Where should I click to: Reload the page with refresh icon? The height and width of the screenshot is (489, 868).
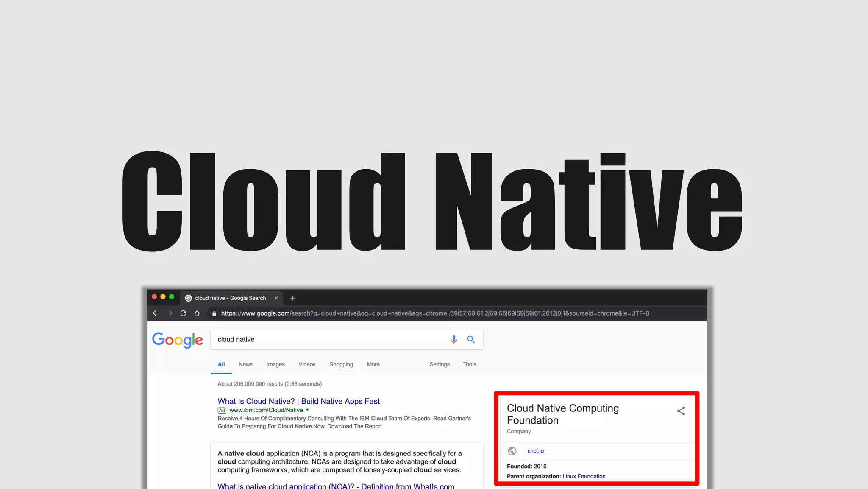[183, 313]
